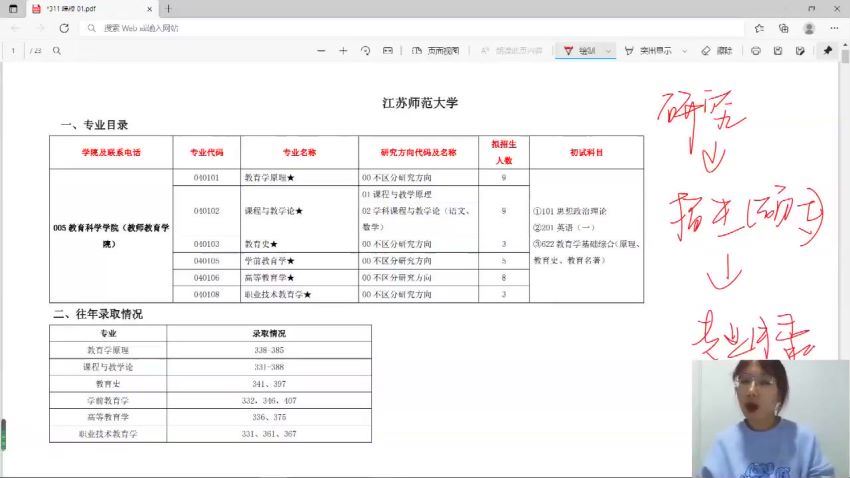Select the Draw pen tool
Image resolution: width=850 pixels, height=478 pixels.
(579, 50)
